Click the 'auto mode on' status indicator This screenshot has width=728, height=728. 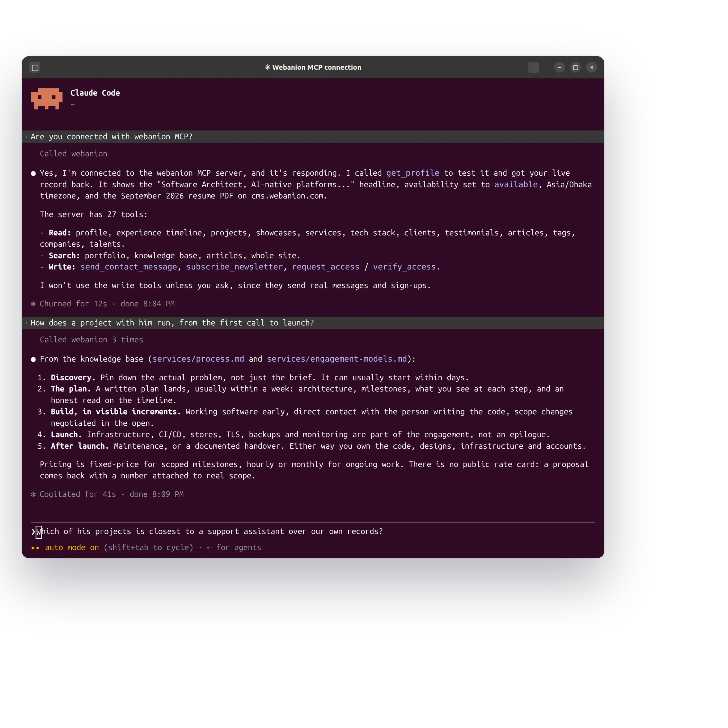(72, 547)
